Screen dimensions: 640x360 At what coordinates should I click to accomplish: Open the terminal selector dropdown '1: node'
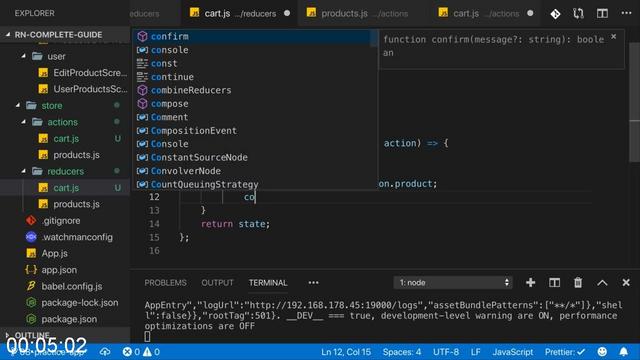tap(453, 282)
